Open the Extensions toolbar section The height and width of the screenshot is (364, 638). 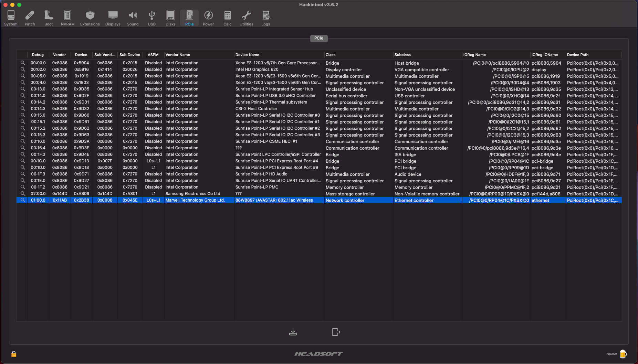coord(90,18)
